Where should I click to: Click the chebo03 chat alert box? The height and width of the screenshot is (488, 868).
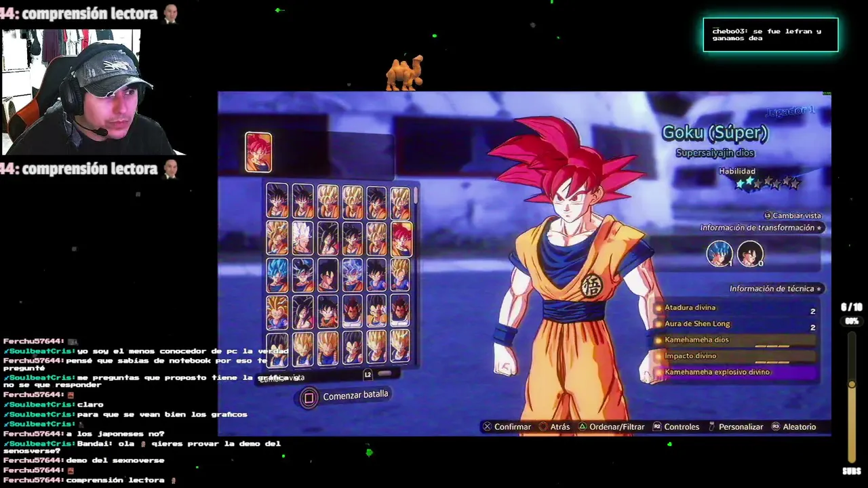(x=770, y=35)
